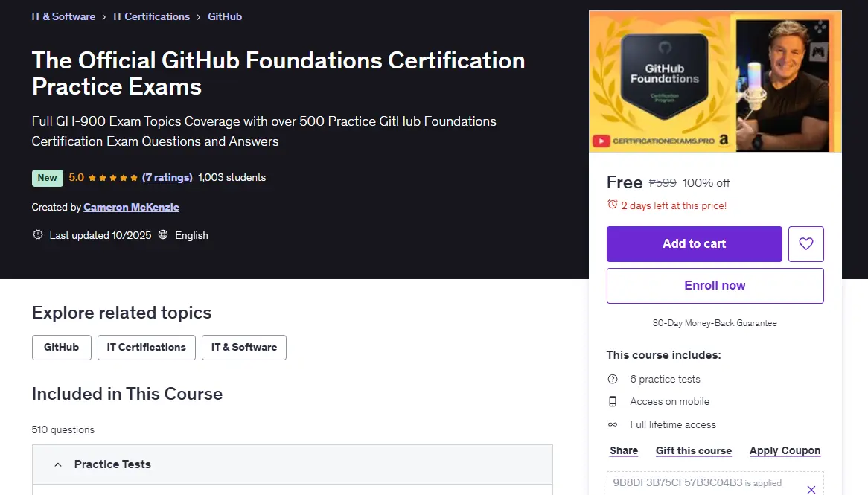This screenshot has width=868, height=495.
Task: Click the alarm clock icon beside days left
Action: (612, 204)
